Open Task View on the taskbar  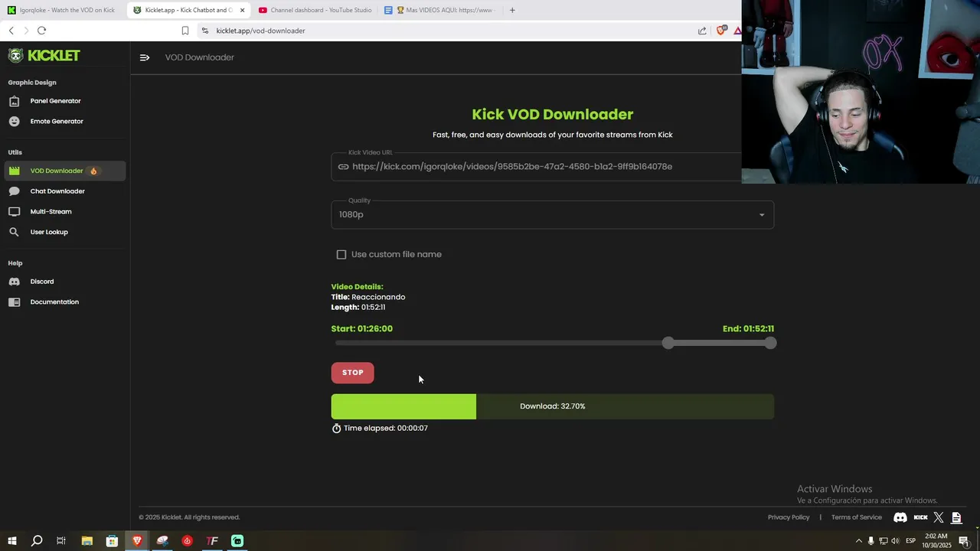[x=61, y=541]
